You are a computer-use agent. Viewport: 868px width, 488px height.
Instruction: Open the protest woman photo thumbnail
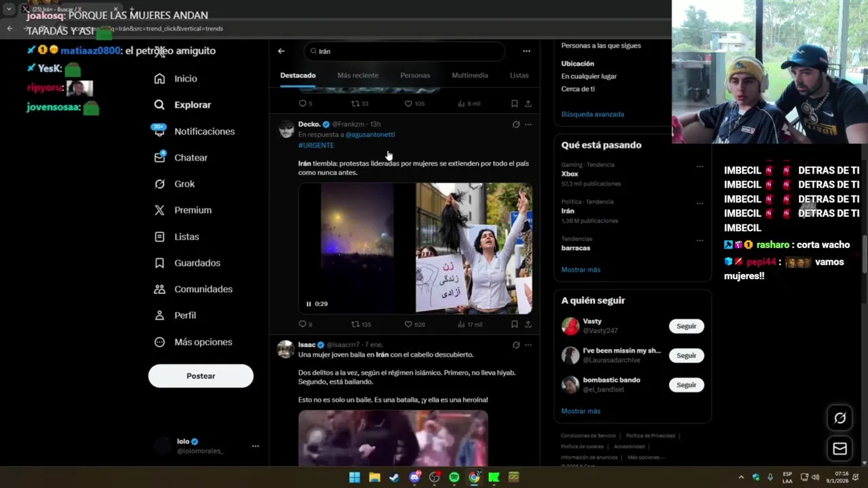tap(474, 248)
